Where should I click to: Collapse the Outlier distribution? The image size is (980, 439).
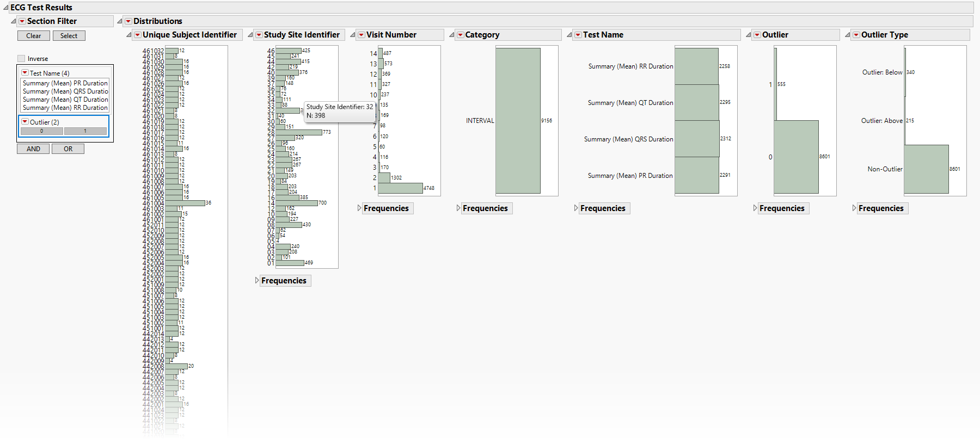coord(749,35)
